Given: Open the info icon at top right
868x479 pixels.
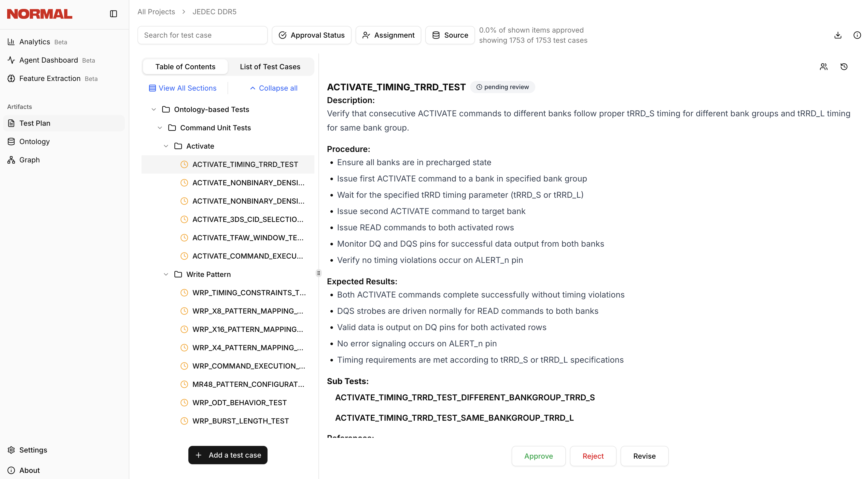Looking at the screenshot, I should click(857, 35).
